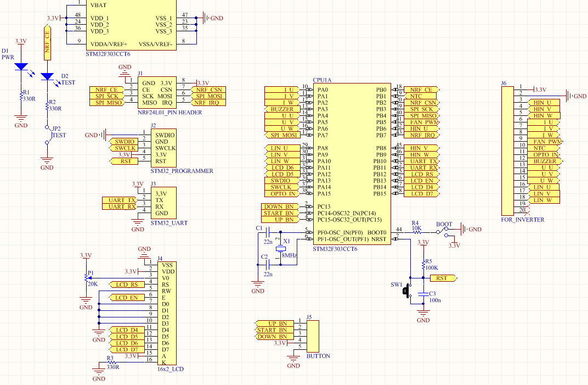Viewport: 588px width, 385px height.
Task: Select the GND symbol below JP2 jumper
Action: click(47, 162)
